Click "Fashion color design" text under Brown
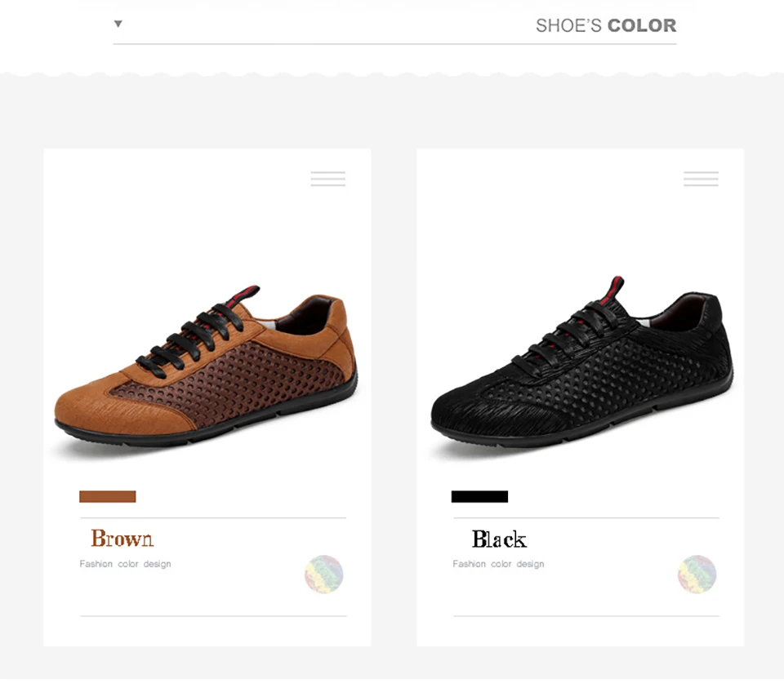784x688 pixels. coord(125,564)
